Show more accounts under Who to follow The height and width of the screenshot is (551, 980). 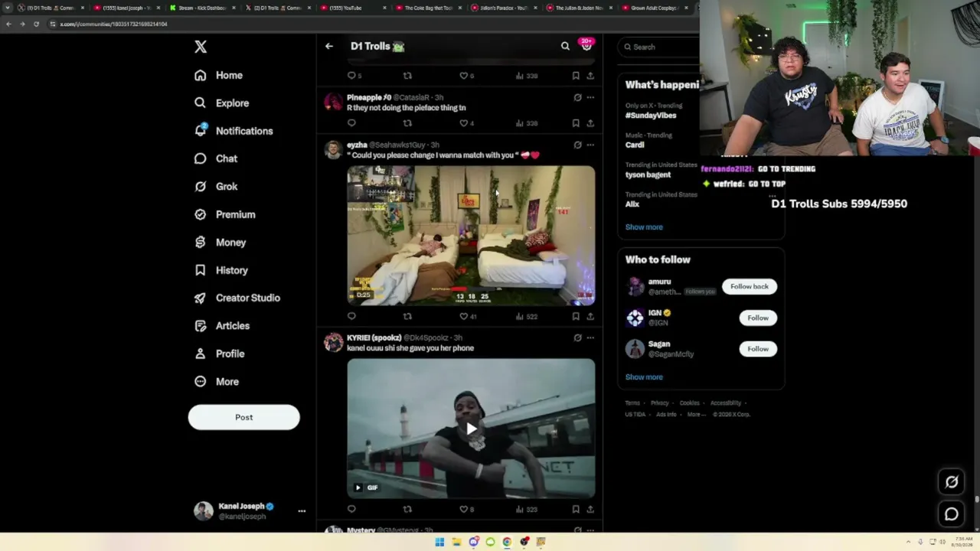(644, 377)
